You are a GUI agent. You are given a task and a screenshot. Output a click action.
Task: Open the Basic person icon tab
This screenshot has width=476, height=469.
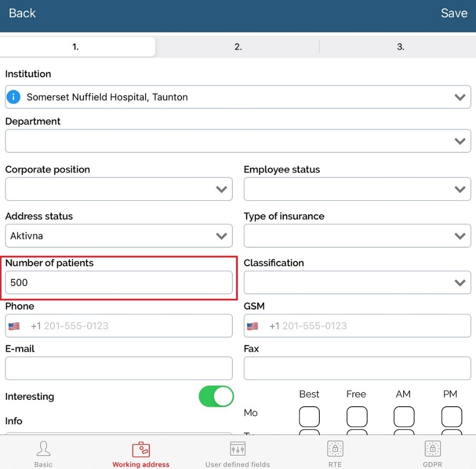(43, 449)
